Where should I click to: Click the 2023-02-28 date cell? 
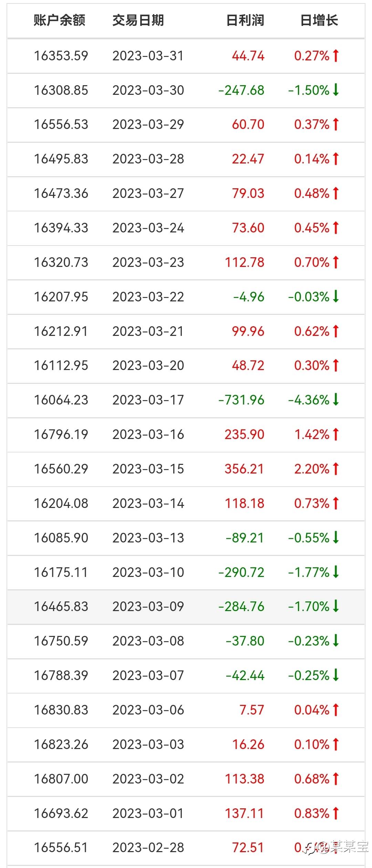coord(148,847)
